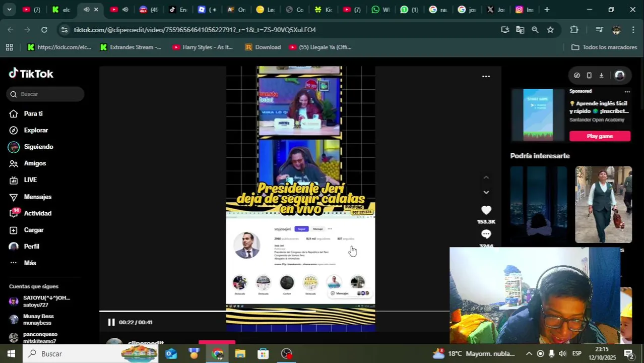The width and height of the screenshot is (644, 363).
Task: Open Aprende inglés fácil ad title
Action: 600,107
